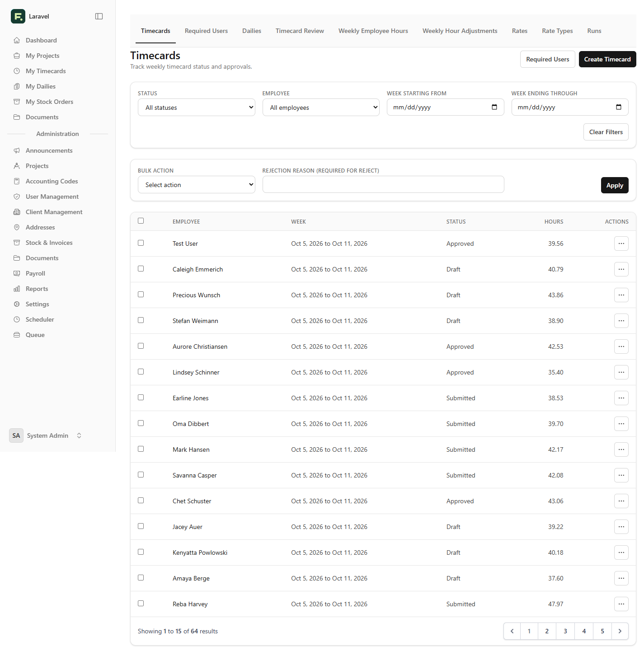Viewport: 644px width, 660px height.
Task: Switch to the Dailies tab
Action: click(x=252, y=31)
